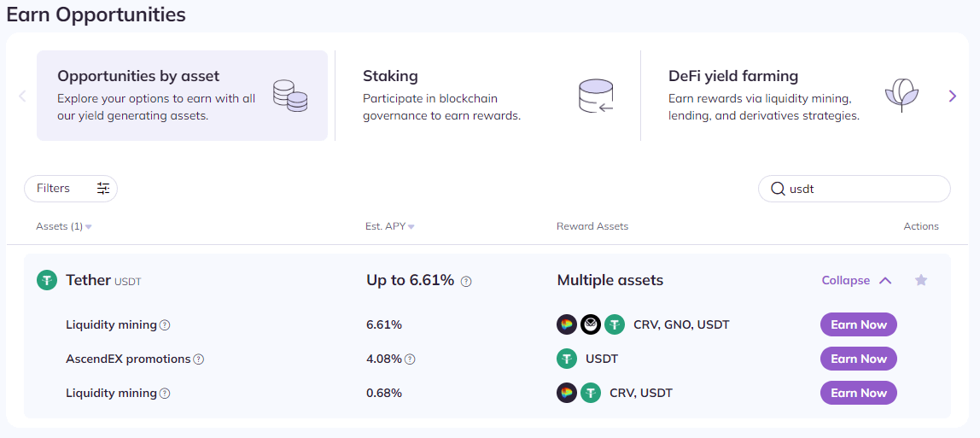Sort by Assets column arrow

click(89, 227)
